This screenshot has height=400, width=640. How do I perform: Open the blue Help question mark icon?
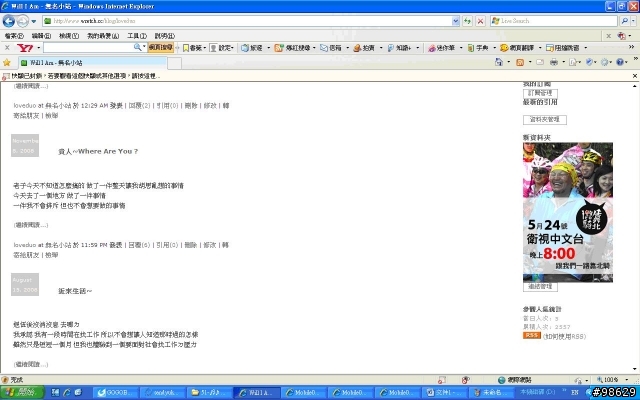[x=620, y=62]
